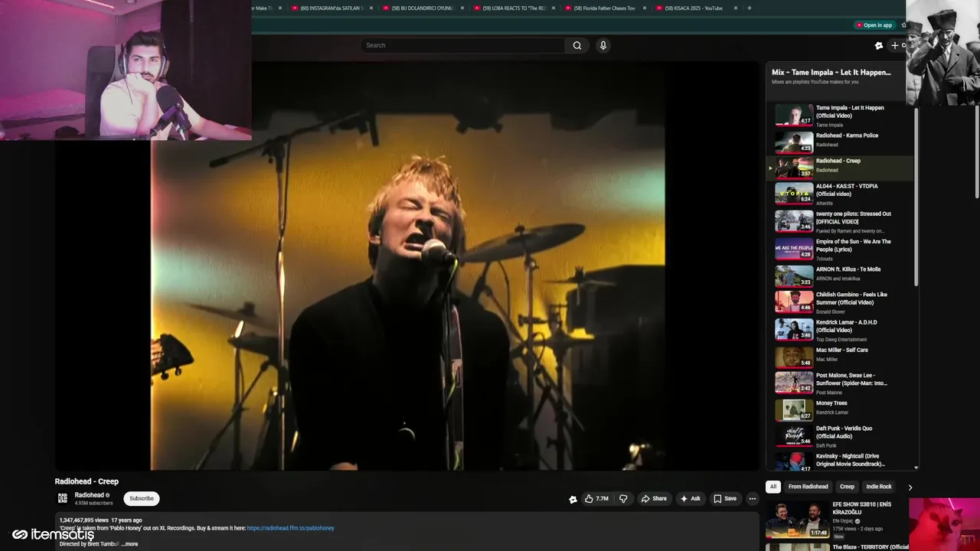Image resolution: width=980 pixels, height=551 pixels.
Task: Close the KISACA 2025 tab
Action: point(736,8)
